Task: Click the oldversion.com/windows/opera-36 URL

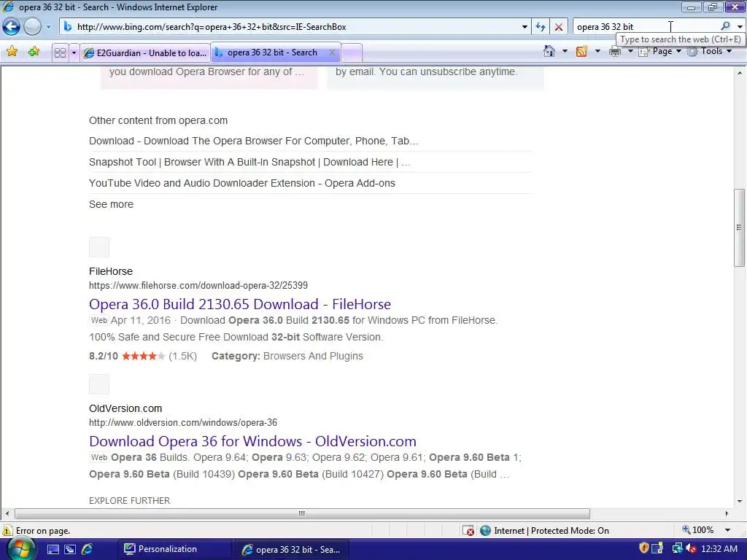Action: [183, 422]
